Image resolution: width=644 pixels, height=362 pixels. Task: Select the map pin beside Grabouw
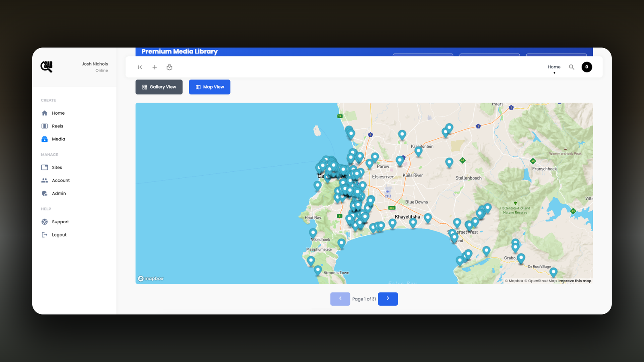point(521,258)
